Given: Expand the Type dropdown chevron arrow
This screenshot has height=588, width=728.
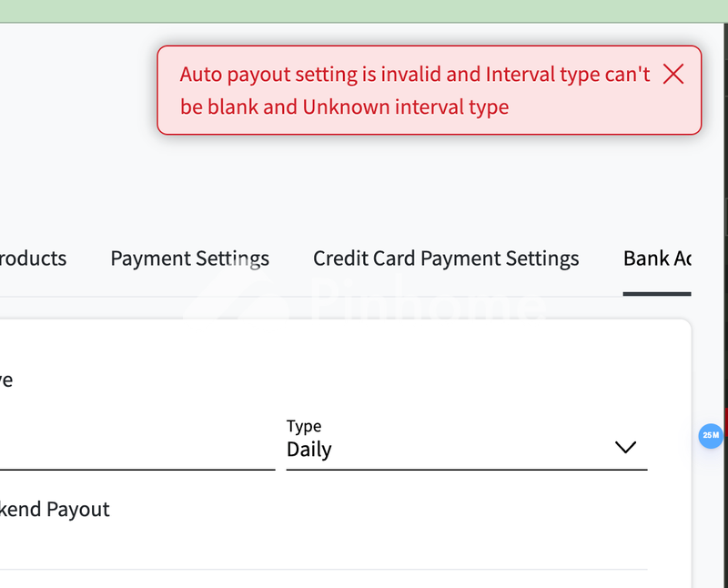Looking at the screenshot, I should click(x=625, y=448).
